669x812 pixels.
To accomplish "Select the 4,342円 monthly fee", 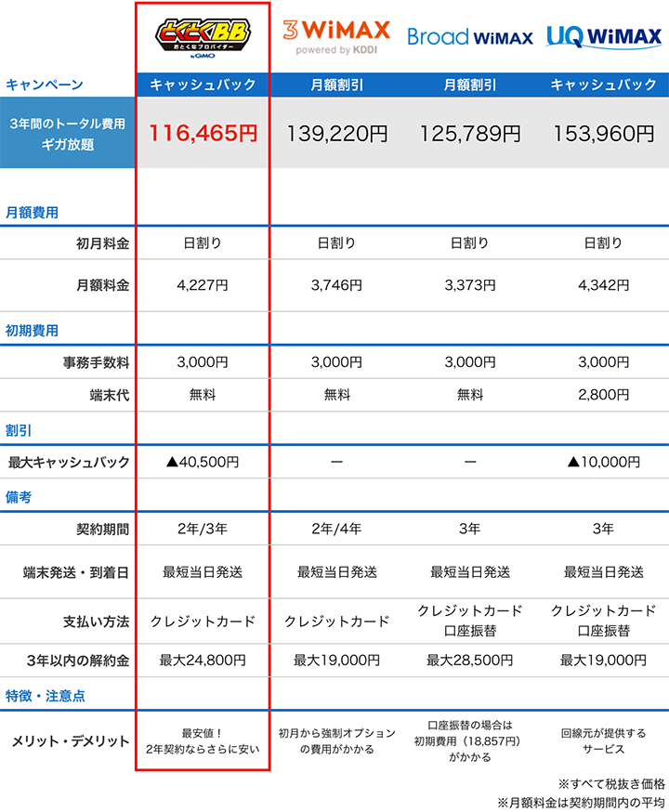I will 604,285.
